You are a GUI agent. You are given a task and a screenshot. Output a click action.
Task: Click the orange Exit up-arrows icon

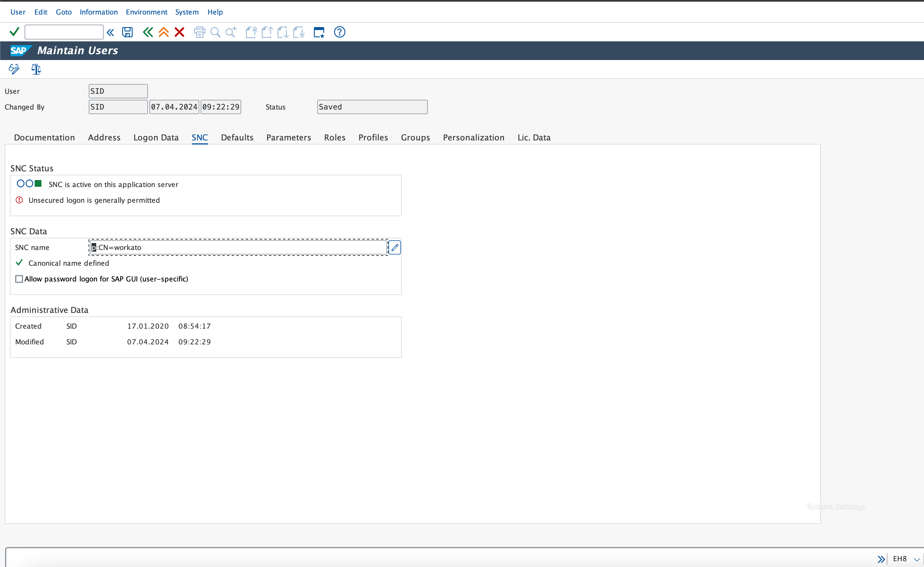(164, 32)
